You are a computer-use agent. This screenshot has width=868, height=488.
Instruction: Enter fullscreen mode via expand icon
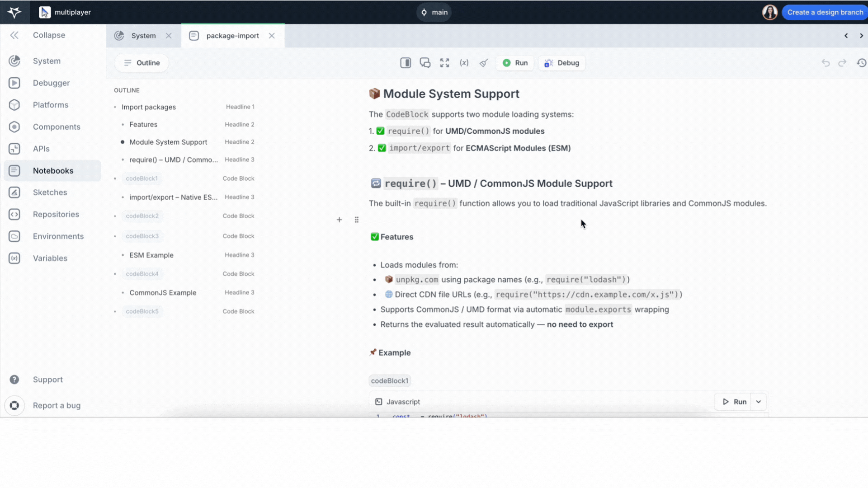pyautogui.click(x=445, y=63)
